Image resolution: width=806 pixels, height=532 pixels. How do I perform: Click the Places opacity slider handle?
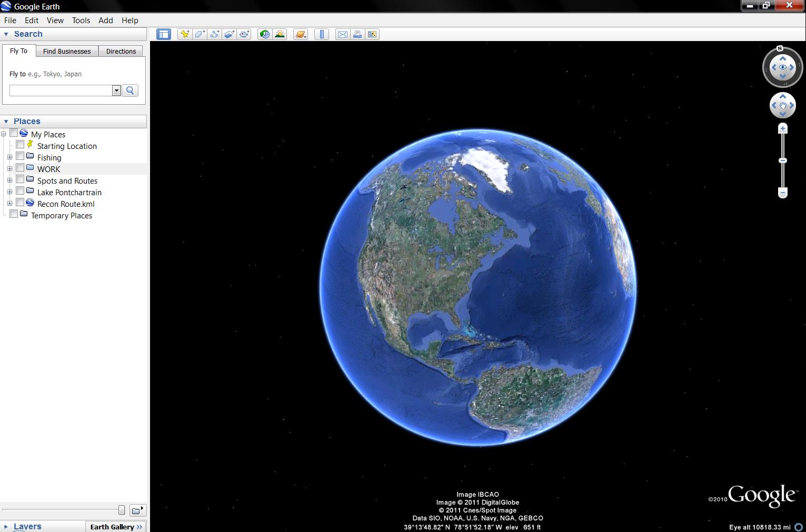tap(122, 510)
